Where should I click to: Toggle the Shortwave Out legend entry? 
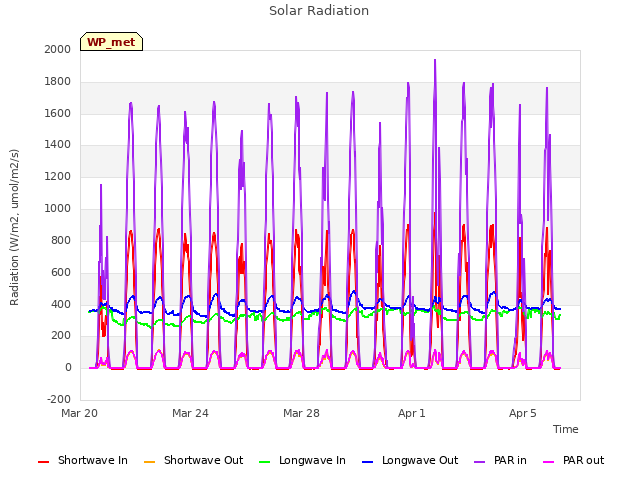[x=193, y=460]
